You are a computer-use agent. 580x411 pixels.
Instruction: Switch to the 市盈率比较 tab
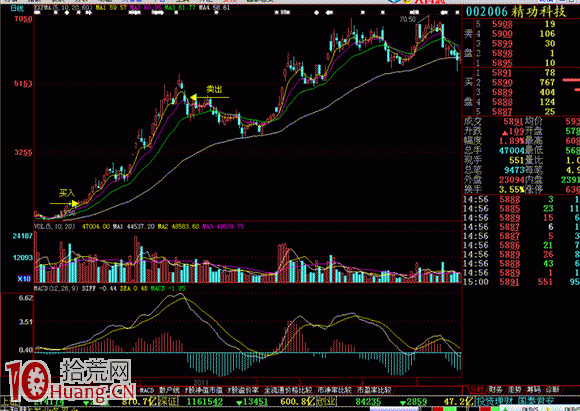[374, 390]
